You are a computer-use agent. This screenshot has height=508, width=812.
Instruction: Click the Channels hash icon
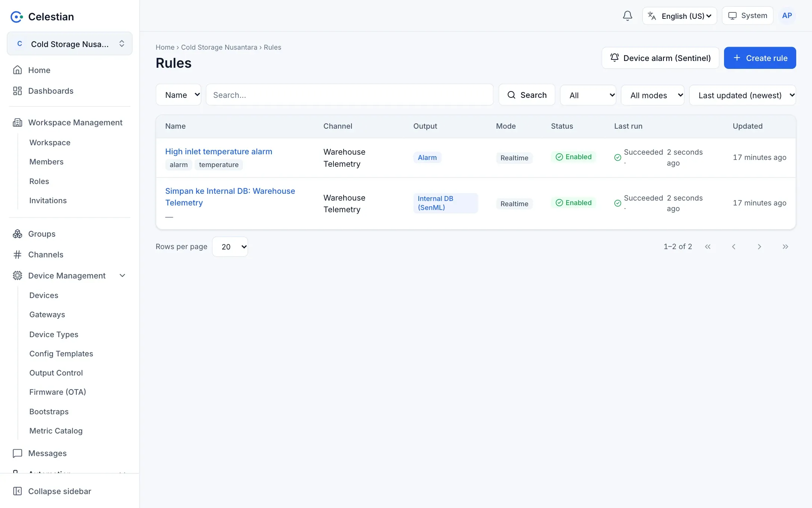(17, 255)
